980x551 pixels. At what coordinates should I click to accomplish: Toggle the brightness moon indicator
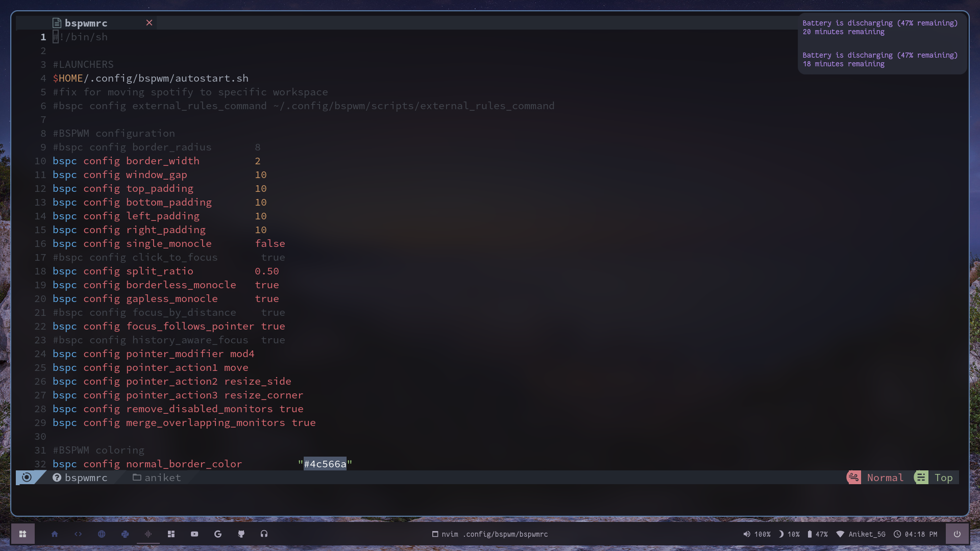tap(781, 534)
